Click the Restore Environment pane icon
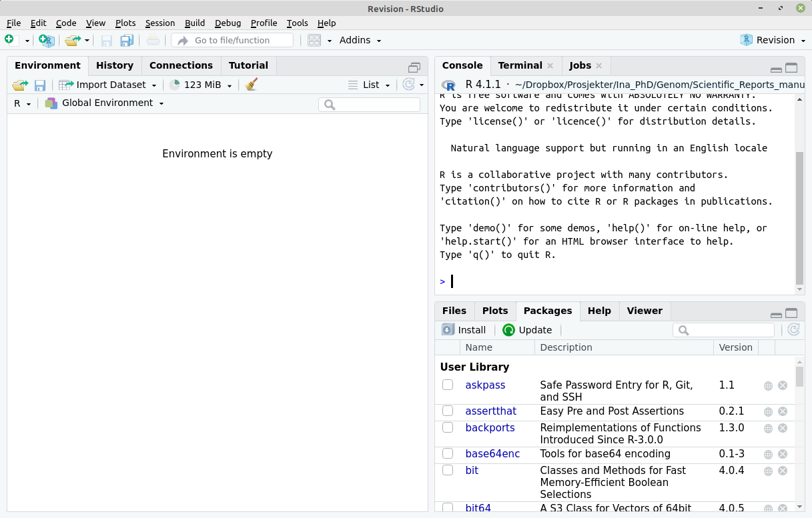 (x=414, y=67)
